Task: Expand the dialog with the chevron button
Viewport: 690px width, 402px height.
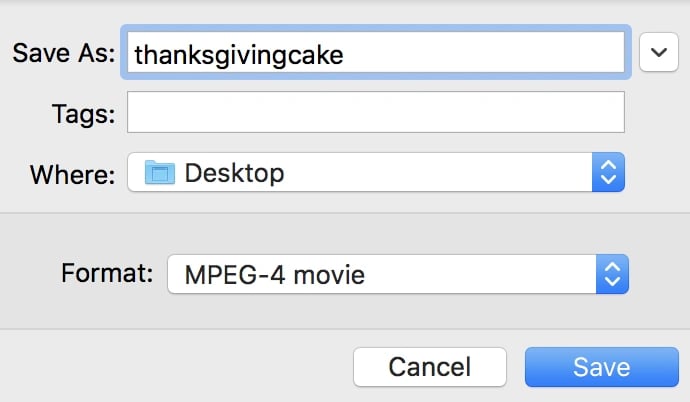Action: [x=658, y=53]
